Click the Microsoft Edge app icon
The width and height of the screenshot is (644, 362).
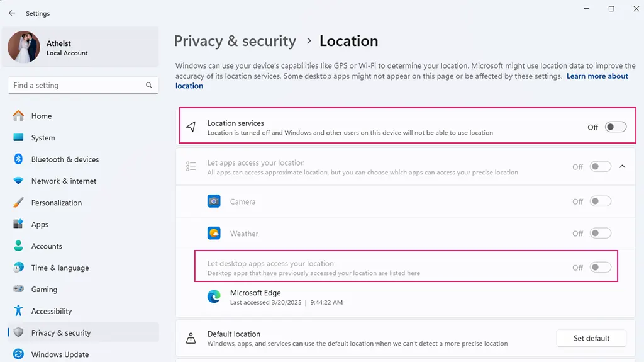pos(214,297)
